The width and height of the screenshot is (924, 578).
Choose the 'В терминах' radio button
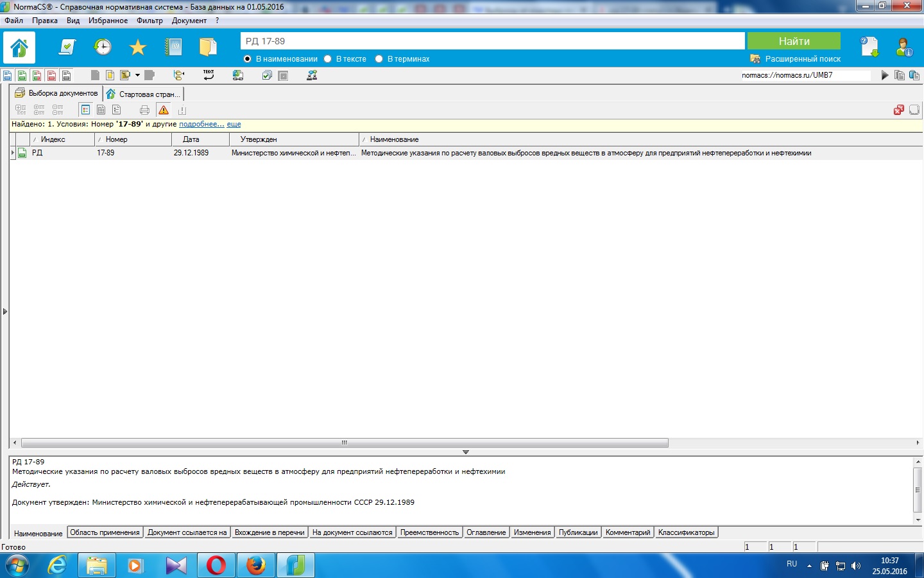click(x=379, y=59)
